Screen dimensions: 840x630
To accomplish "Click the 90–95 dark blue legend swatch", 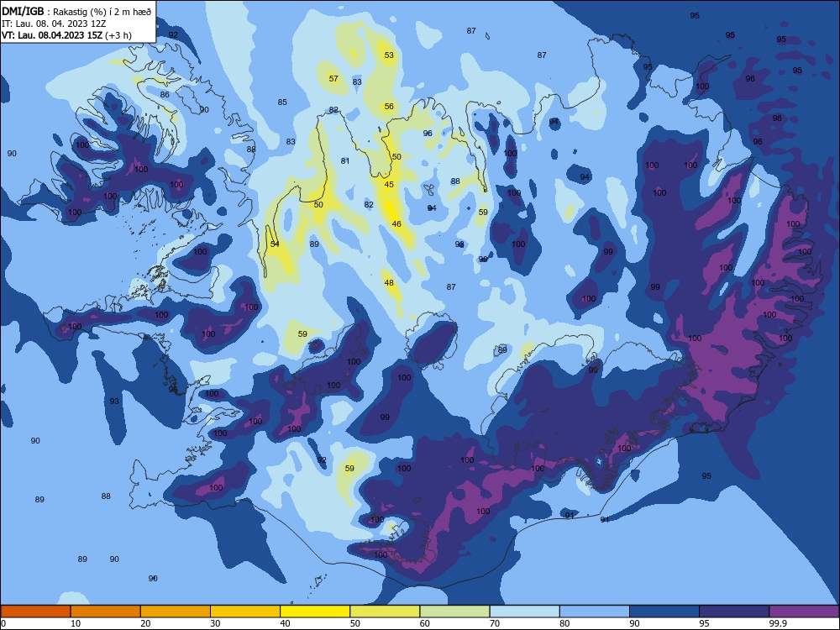I will pyautogui.click(x=664, y=612).
